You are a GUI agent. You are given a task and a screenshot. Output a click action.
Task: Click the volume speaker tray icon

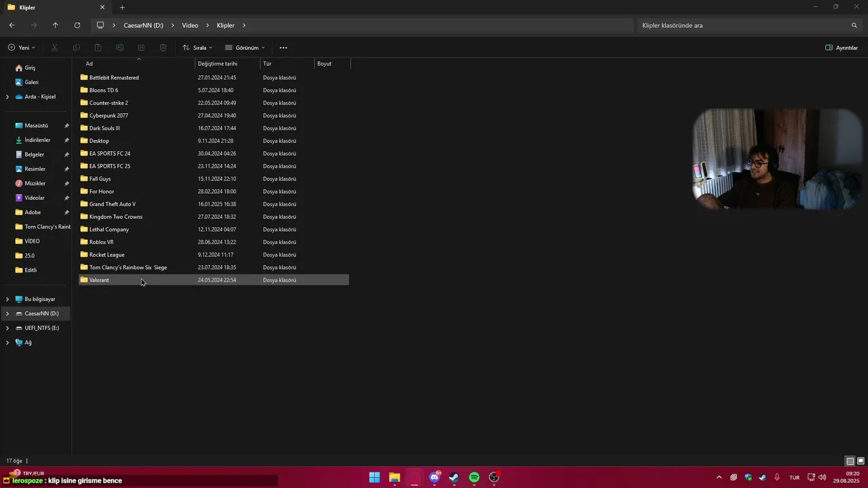pyautogui.click(x=823, y=477)
